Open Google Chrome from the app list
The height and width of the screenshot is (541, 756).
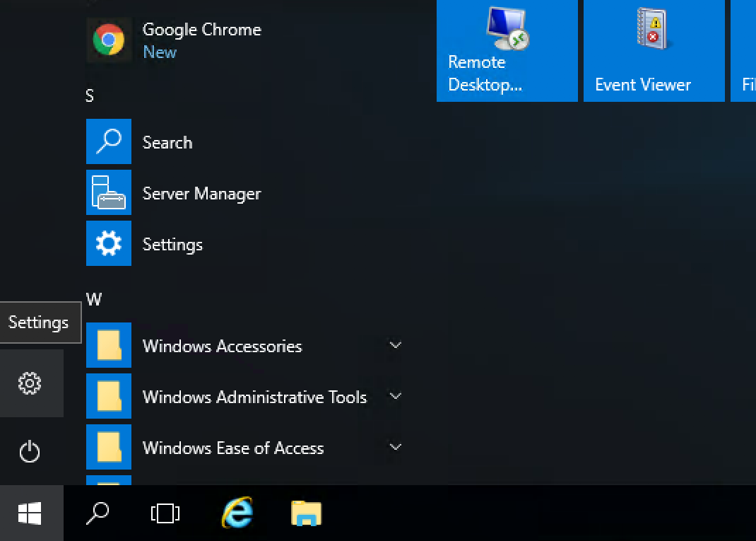coord(201,30)
